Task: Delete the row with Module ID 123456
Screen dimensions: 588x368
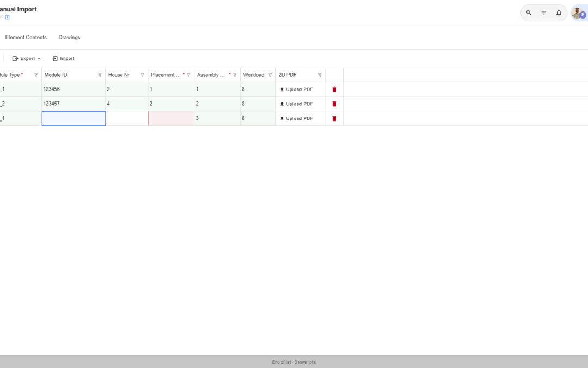Action: coord(334,89)
